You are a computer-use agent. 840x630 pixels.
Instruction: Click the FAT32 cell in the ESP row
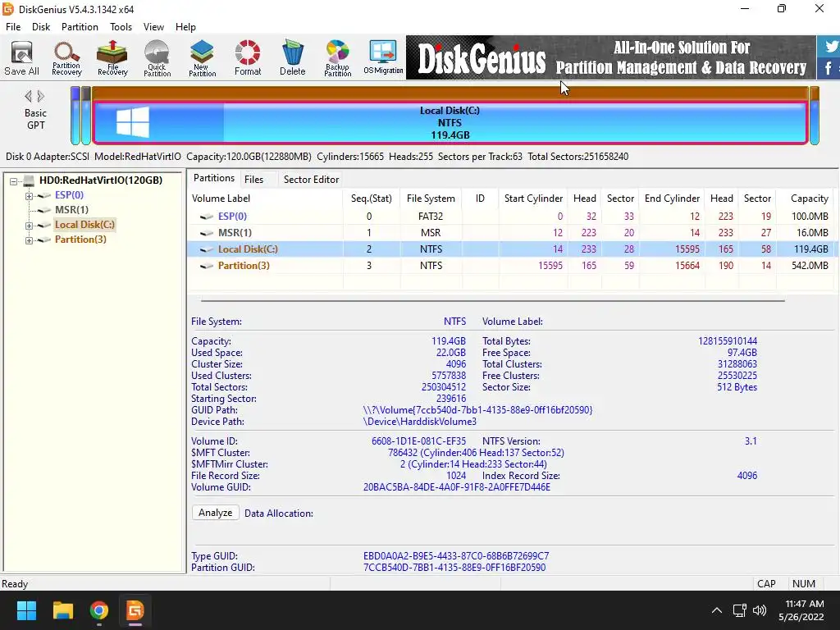coord(431,217)
